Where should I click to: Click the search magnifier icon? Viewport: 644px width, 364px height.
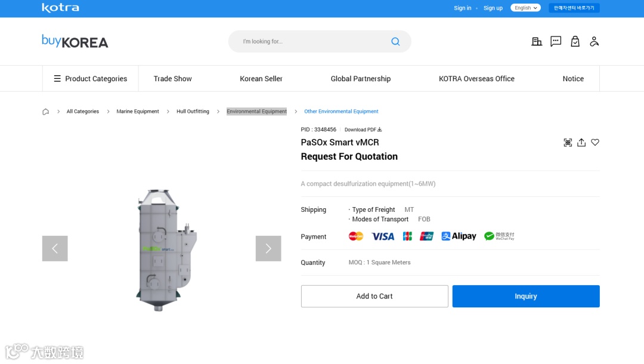tap(395, 42)
